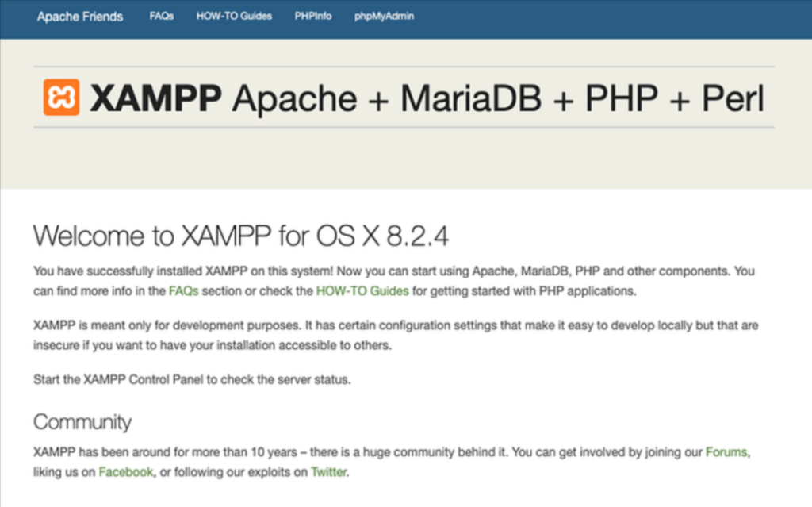
Task: Open the Apache Friends home link
Action: (80, 17)
